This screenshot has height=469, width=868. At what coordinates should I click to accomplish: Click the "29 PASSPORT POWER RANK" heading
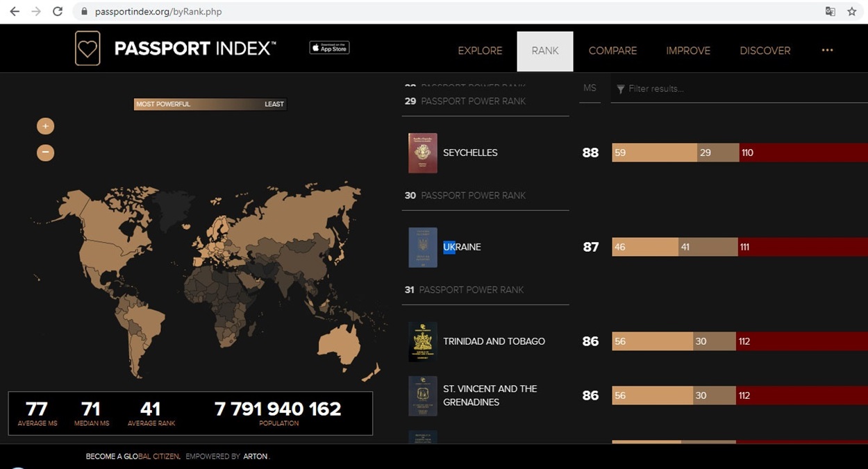tap(465, 101)
